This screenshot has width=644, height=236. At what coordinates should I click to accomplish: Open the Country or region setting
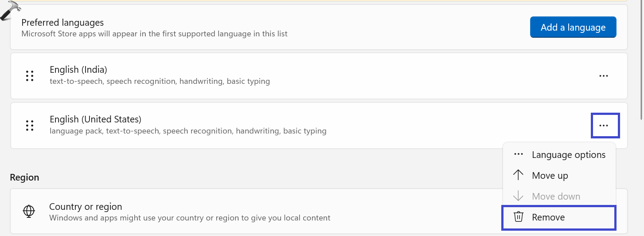86,207
